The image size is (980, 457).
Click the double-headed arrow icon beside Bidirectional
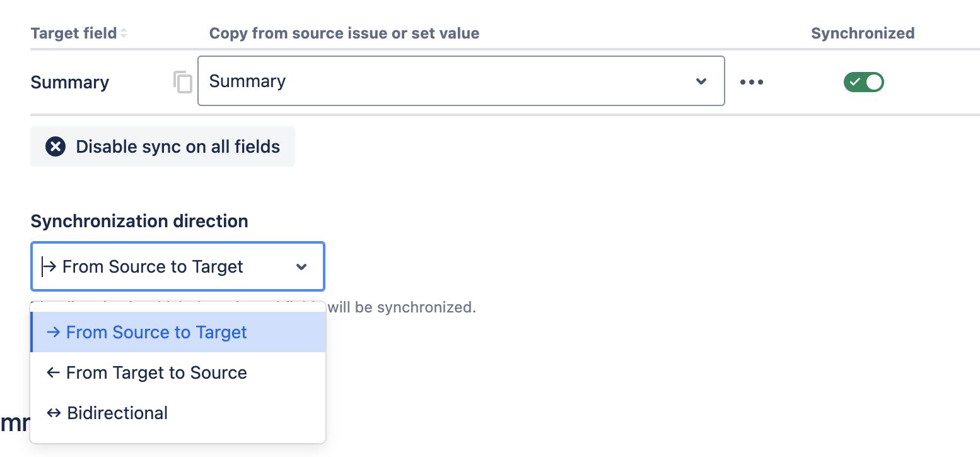coord(54,413)
